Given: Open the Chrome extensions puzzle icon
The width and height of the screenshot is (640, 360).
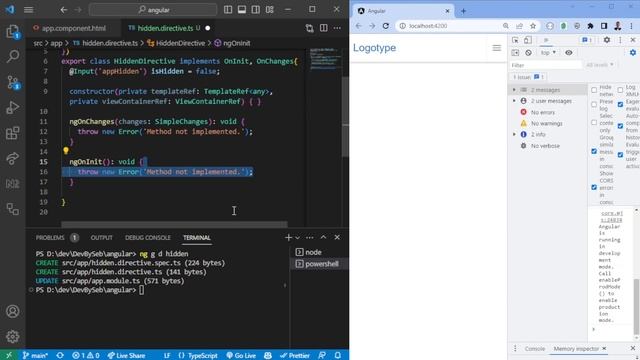Looking at the screenshot, I should point(590,26).
